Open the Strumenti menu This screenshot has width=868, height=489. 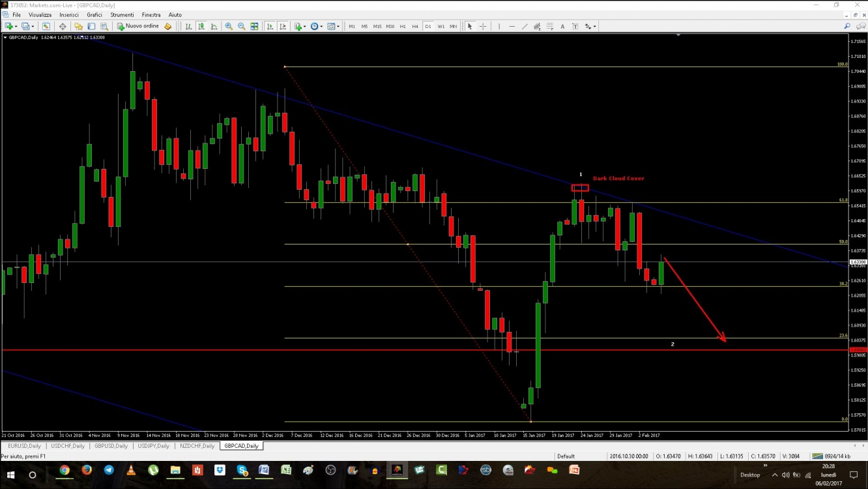pos(122,14)
